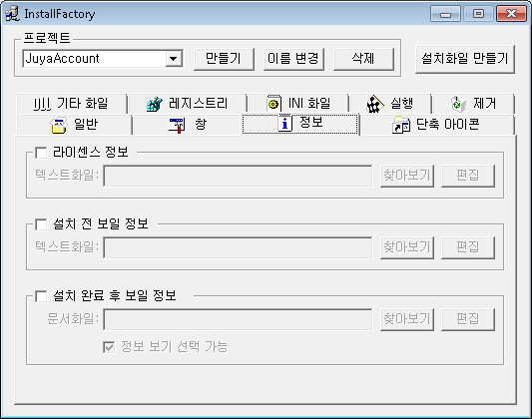This screenshot has height=419, width=532.
Task: Click 편집 in 설치 완료 후 group
Action: click(x=468, y=319)
